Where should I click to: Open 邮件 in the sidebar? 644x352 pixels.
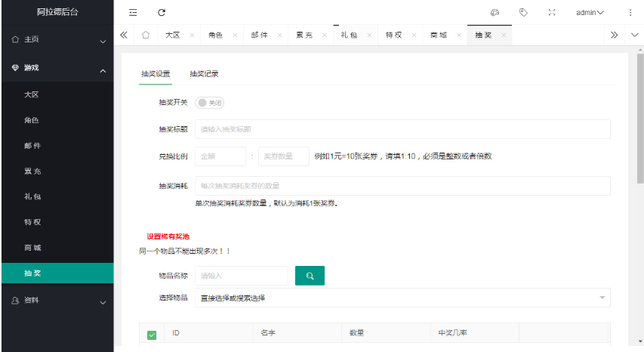coord(57,145)
